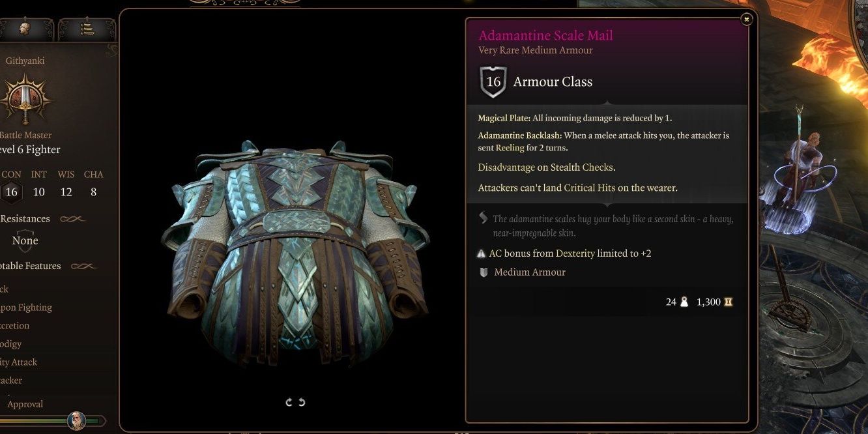Click the Medium Armour shield icon

click(x=484, y=272)
